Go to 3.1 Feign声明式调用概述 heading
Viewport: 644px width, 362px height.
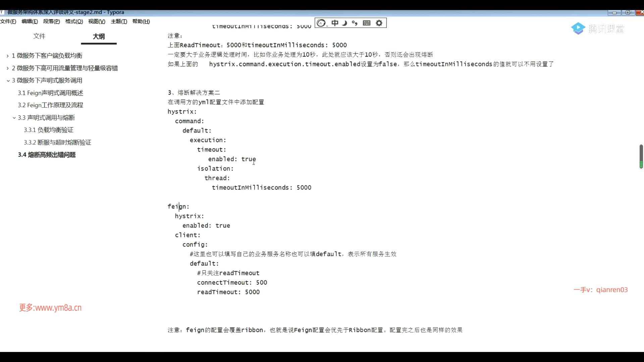pyautogui.click(x=50, y=93)
